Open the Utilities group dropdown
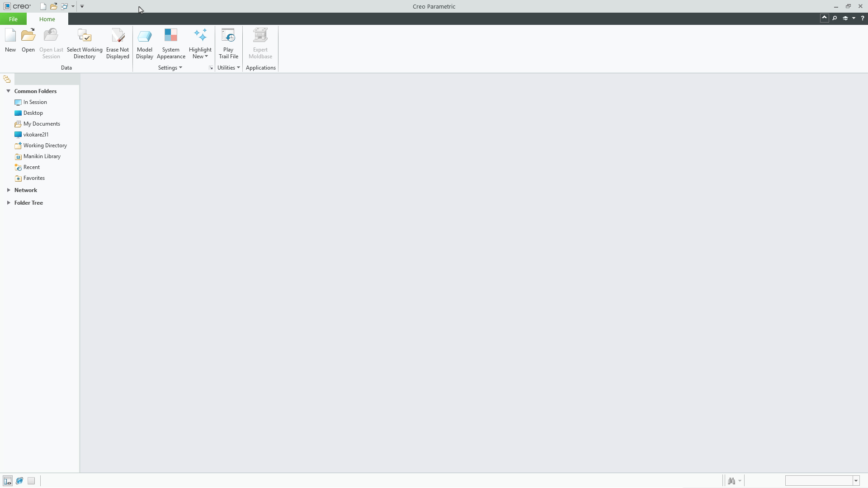 [x=229, y=68]
